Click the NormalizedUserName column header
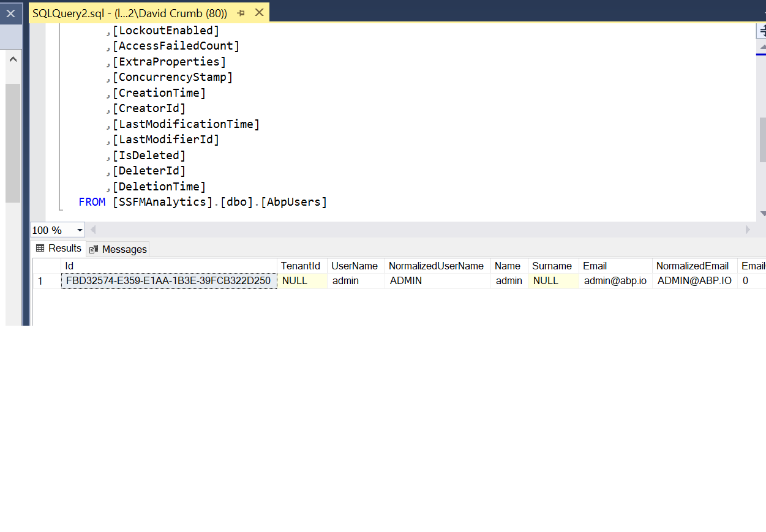 (436, 266)
